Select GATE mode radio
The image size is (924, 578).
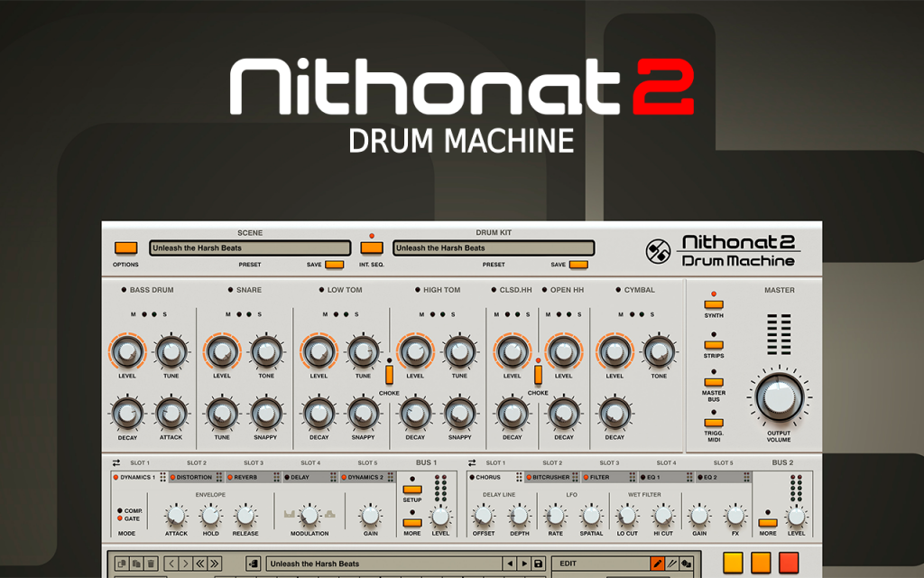[120, 518]
